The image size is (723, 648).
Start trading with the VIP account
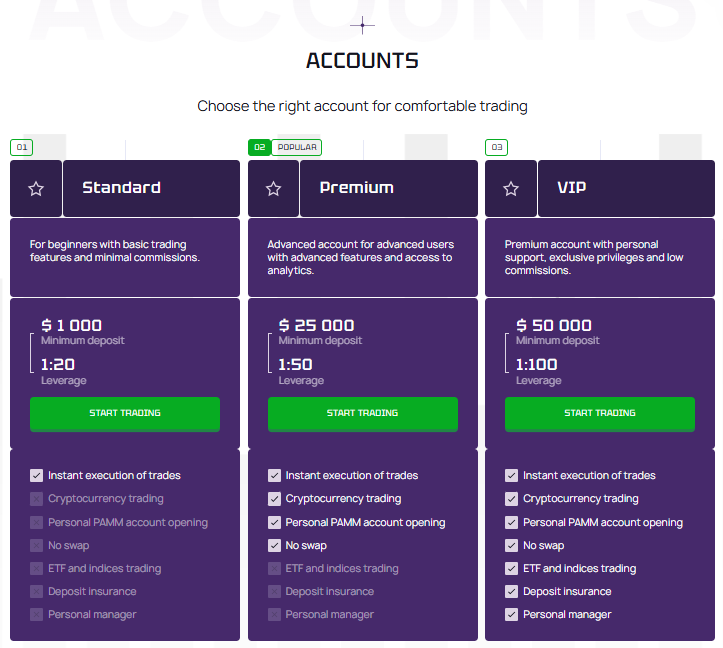(600, 413)
